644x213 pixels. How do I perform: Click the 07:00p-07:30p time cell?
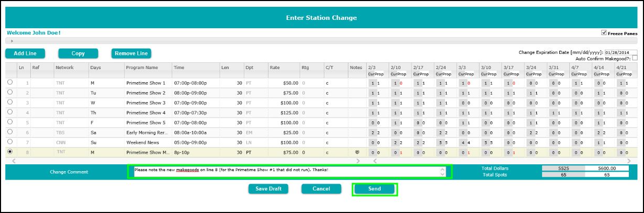pyautogui.click(x=195, y=113)
